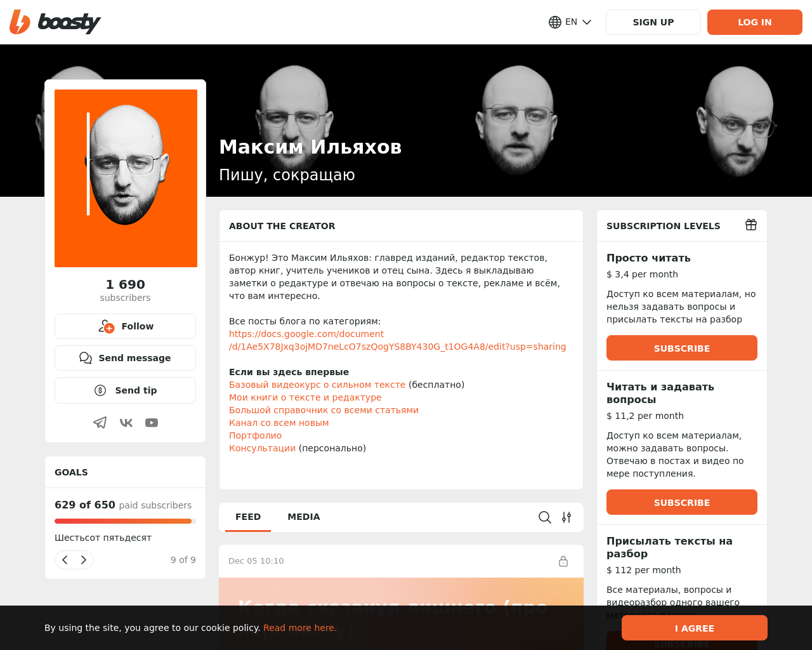Click Send tip button

(125, 390)
